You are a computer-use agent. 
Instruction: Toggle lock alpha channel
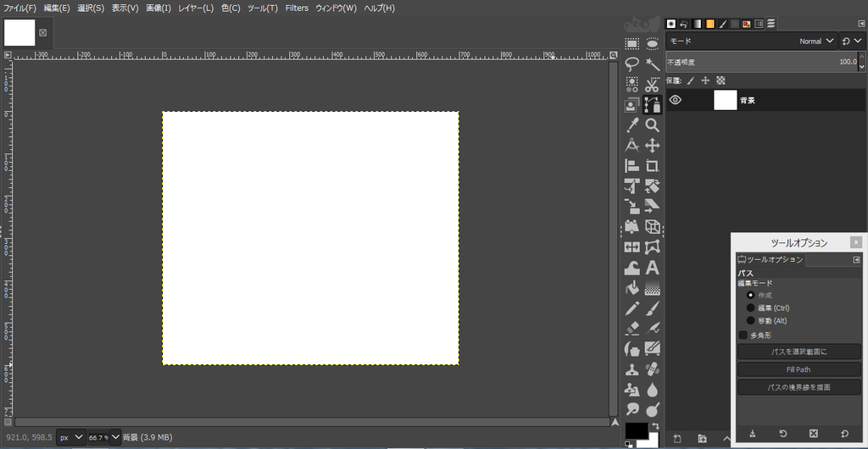pyautogui.click(x=721, y=80)
